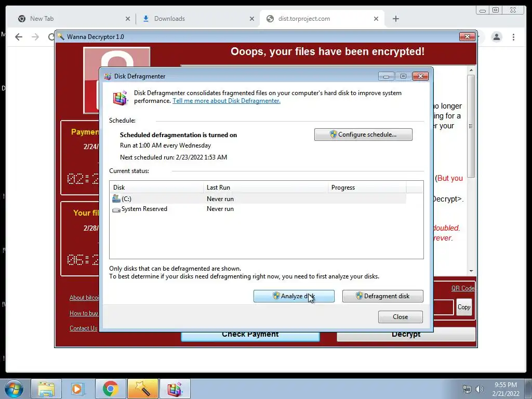The width and height of the screenshot is (532, 399).
Task: Open Windows Explorer from the taskbar
Action: click(x=46, y=389)
